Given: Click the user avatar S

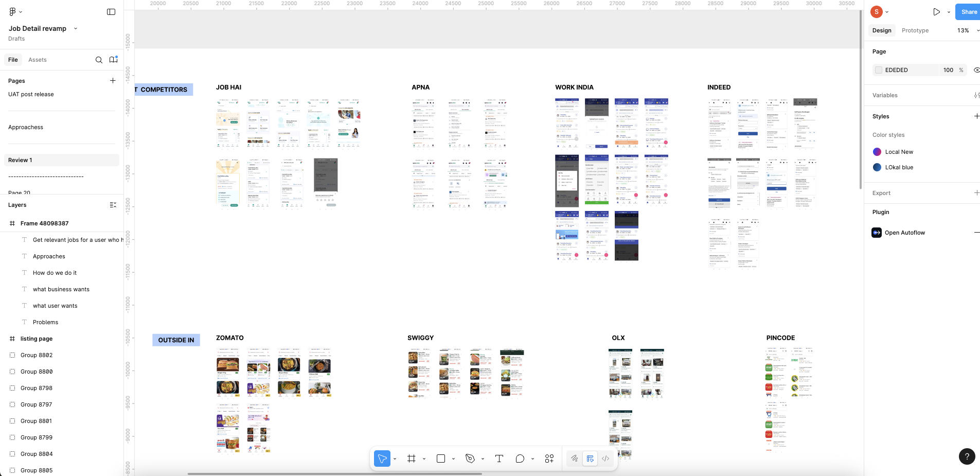Looking at the screenshot, I should (x=877, y=12).
